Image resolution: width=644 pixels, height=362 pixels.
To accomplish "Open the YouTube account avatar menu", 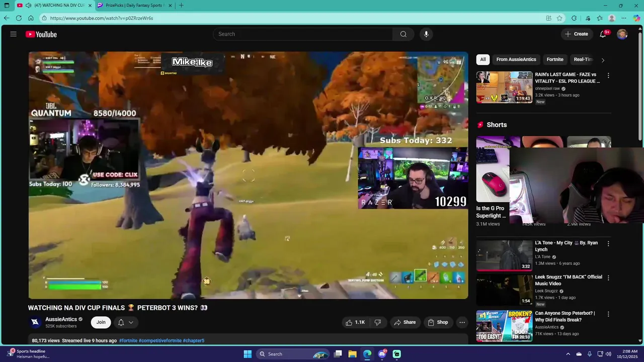I will (x=622, y=34).
